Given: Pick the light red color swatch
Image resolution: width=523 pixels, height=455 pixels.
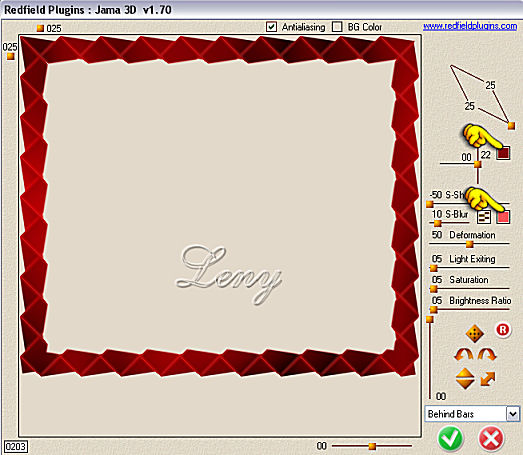Looking at the screenshot, I should (x=503, y=217).
